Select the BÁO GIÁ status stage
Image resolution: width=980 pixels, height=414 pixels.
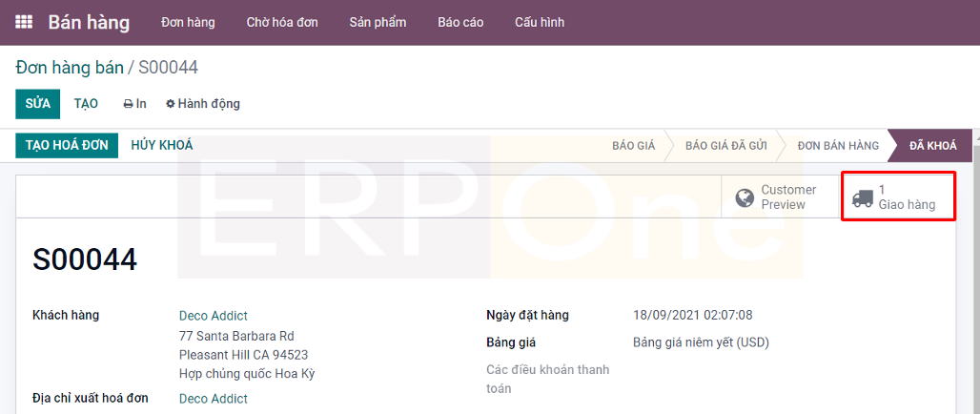[633, 146]
